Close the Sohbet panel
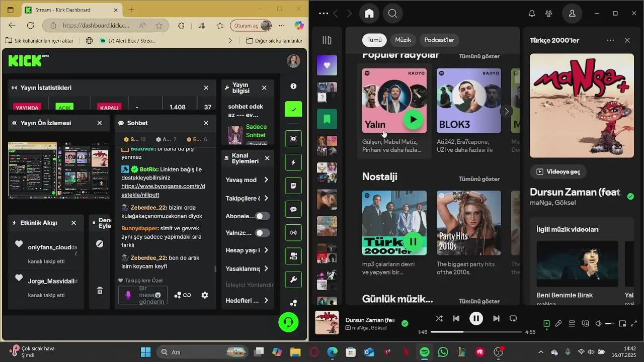The width and height of the screenshot is (644, 362). (206, 123)
